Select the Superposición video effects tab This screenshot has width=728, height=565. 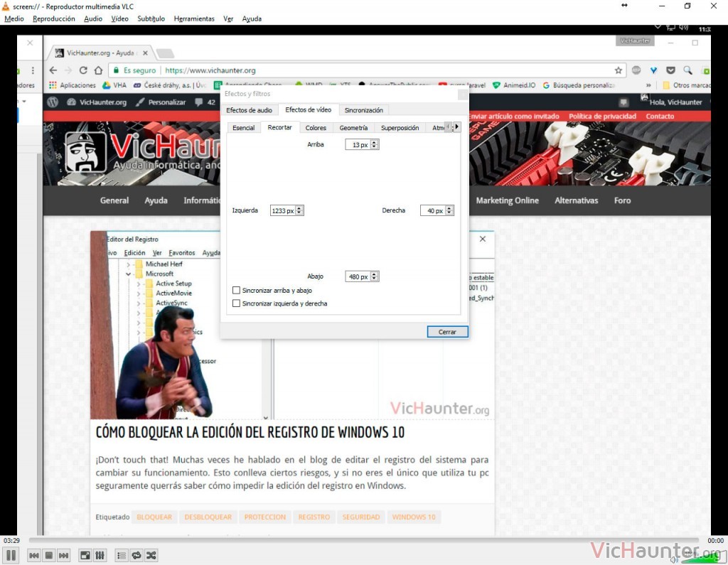pyautogui.click(x=400, y=128)
